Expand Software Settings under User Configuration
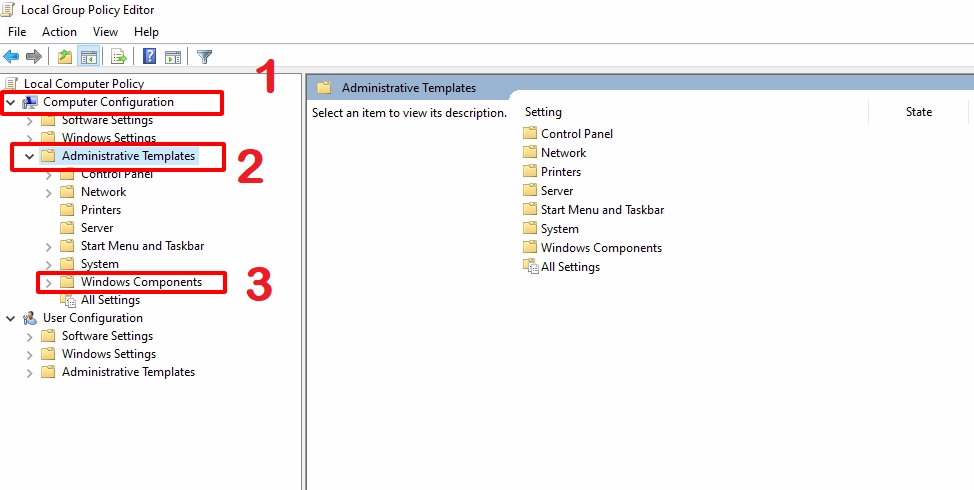 click(29, 337)
